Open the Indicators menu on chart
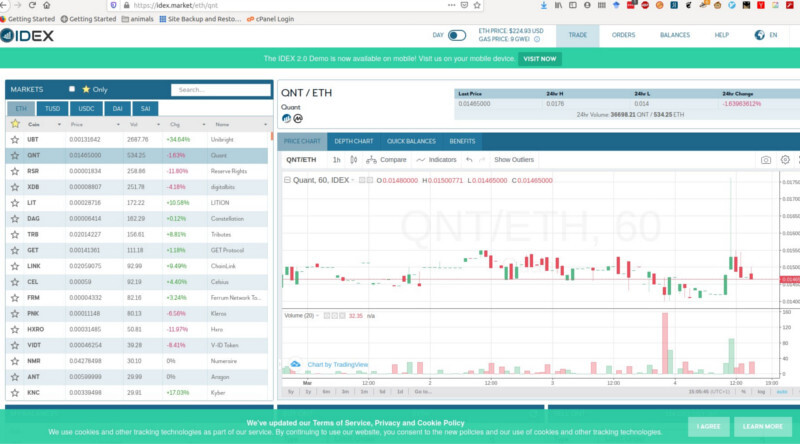The height and width of the screenshot is (445, 800). (x=436, y=160)
